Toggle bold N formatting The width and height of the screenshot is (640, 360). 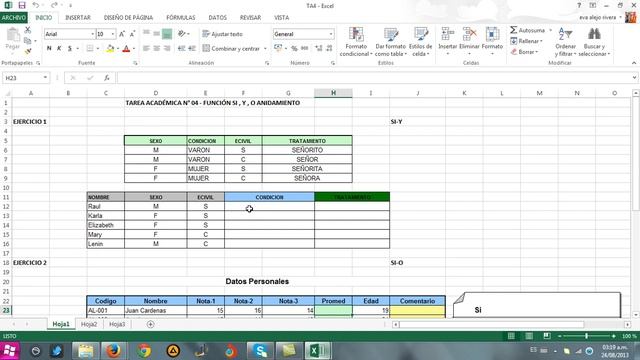[49, 48]
